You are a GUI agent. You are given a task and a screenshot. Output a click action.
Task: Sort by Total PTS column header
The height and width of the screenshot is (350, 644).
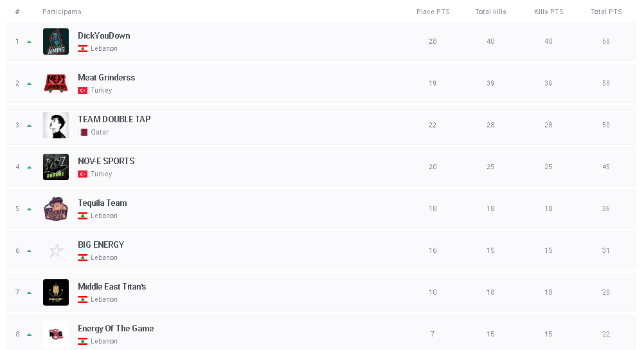pyautogui.click(x=606, y=12)
